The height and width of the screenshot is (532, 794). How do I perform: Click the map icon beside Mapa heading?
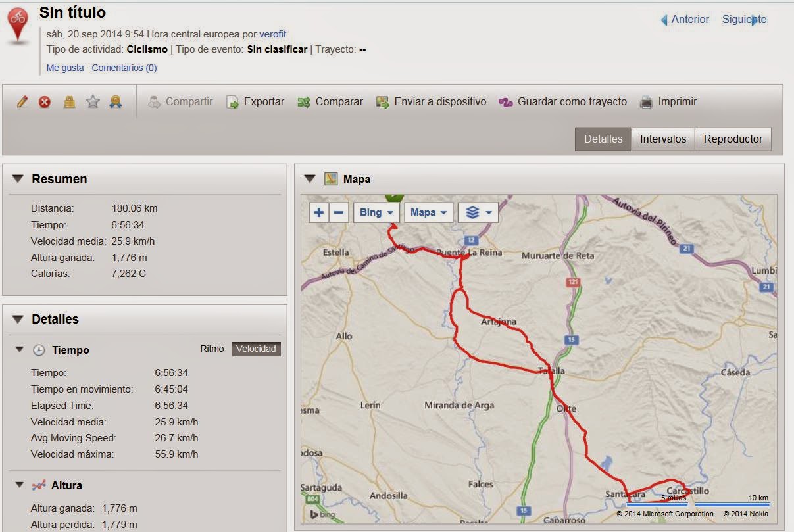pos(331,179)
